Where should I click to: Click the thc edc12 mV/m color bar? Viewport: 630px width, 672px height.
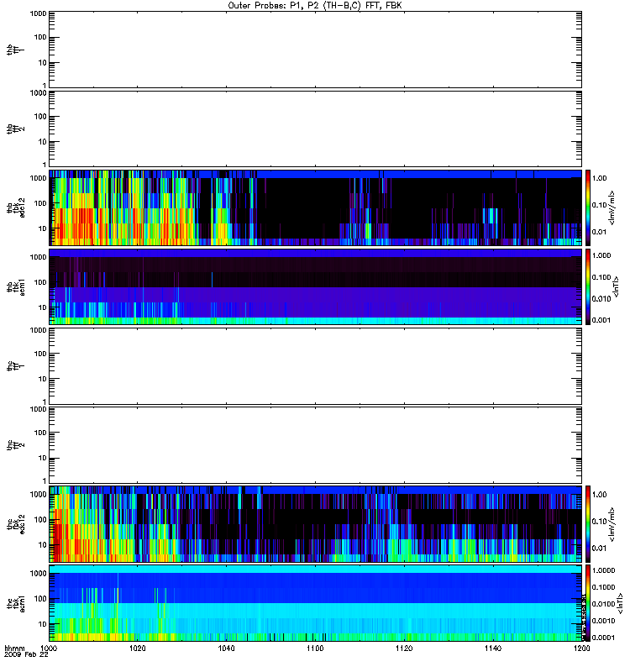(x=588, y=524)
